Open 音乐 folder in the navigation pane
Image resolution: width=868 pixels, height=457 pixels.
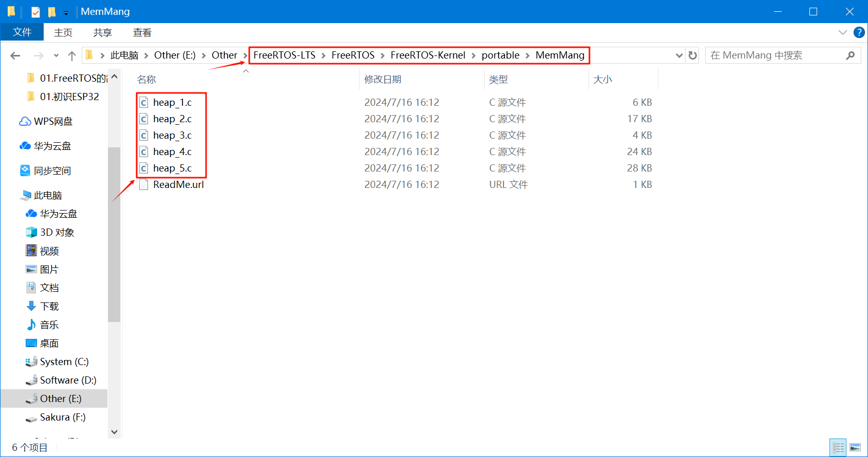[43, 325]
